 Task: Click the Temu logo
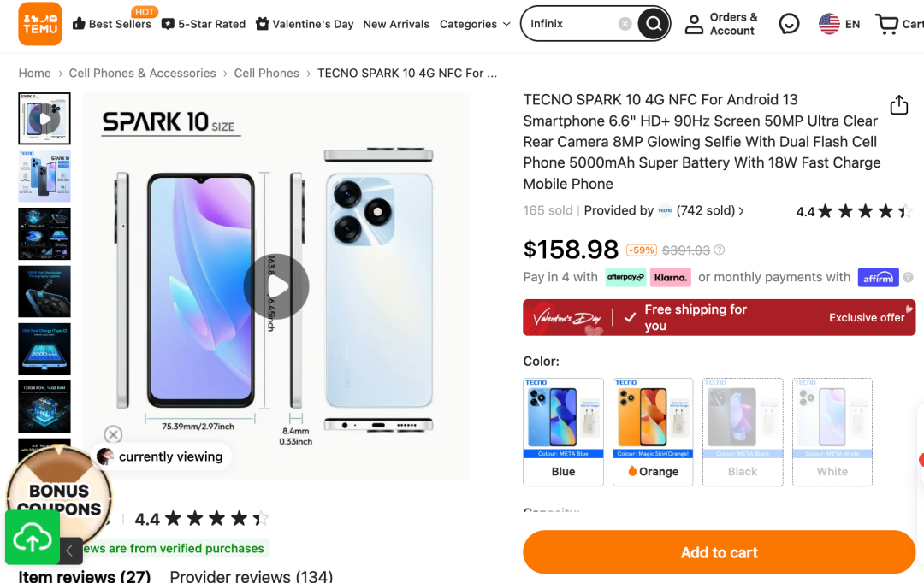click(x=40, y=24)
